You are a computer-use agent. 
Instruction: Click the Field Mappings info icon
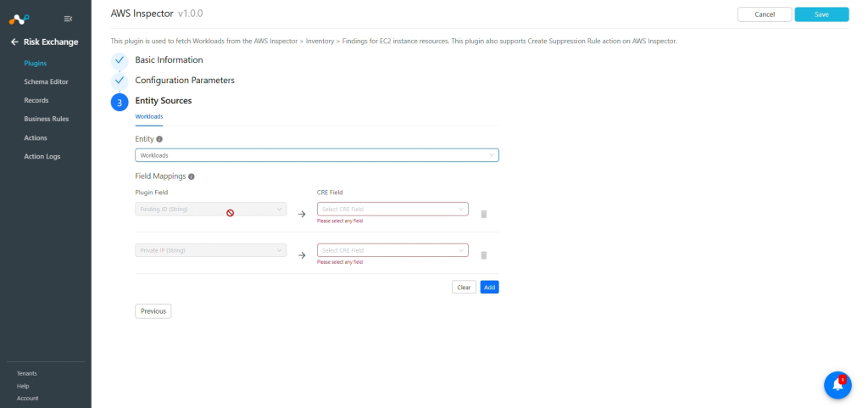[192, 176]
